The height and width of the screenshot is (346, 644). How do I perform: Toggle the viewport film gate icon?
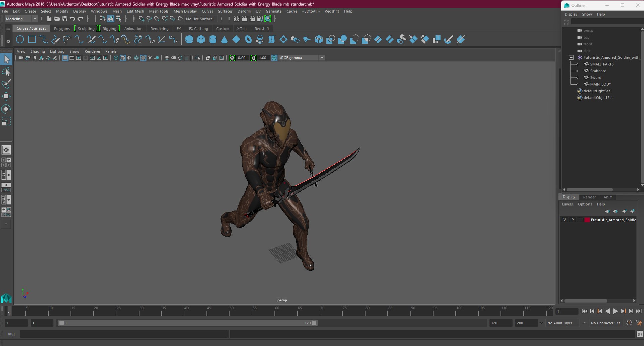tap(72, 58)
